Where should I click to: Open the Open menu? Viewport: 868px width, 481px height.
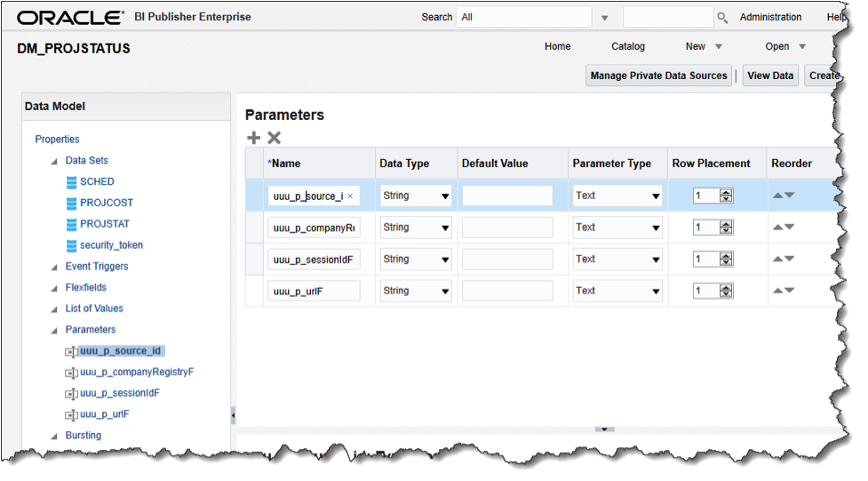pyautogui.click(x=785, y=46)
